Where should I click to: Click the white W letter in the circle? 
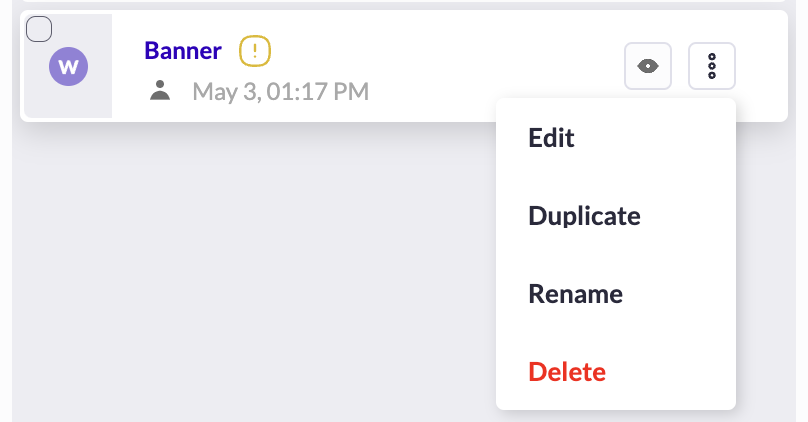[x=69, y=66]
